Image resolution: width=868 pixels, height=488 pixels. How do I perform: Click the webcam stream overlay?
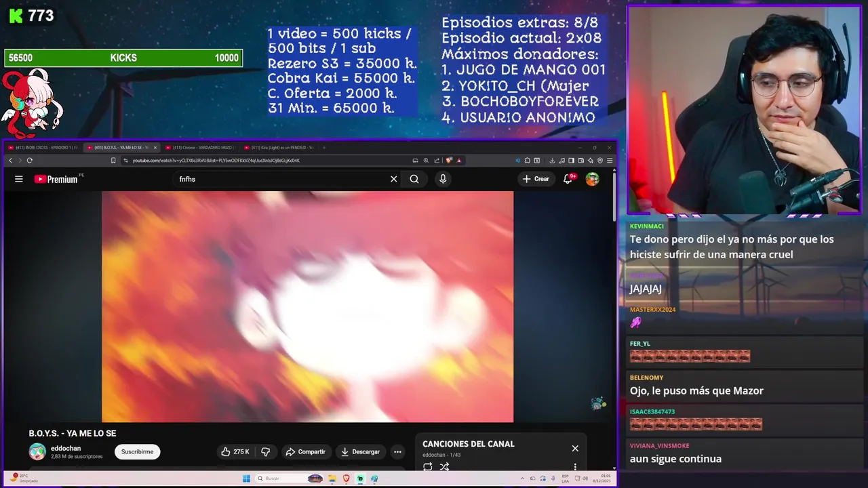click(x=744, y=111)
